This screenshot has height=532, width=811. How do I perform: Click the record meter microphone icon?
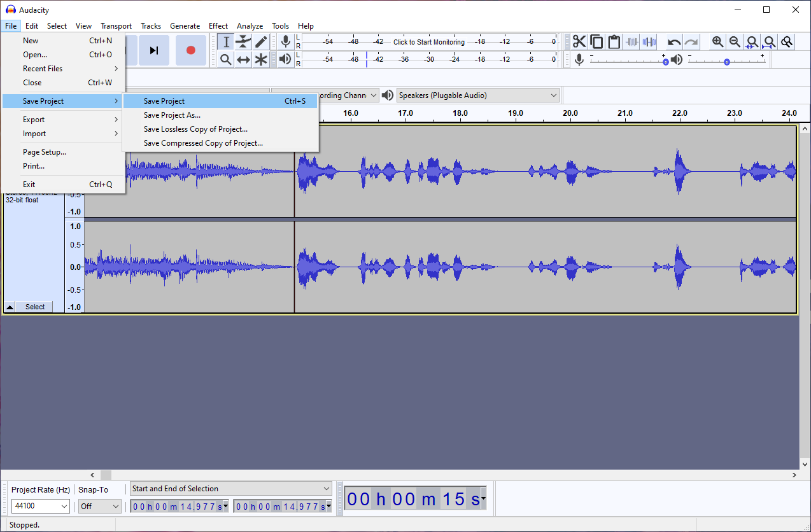pos(286,42)
